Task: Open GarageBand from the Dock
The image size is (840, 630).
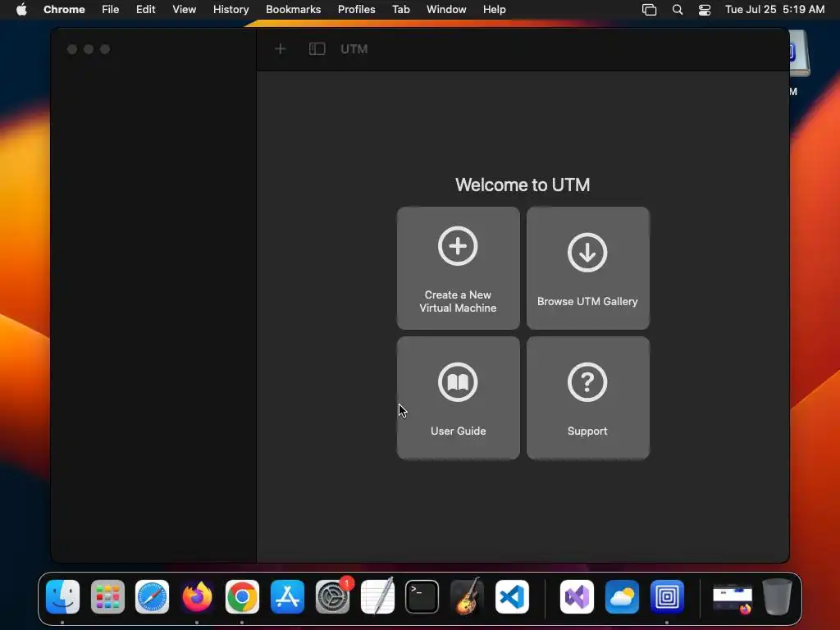Action: click(x=467, y=596)
